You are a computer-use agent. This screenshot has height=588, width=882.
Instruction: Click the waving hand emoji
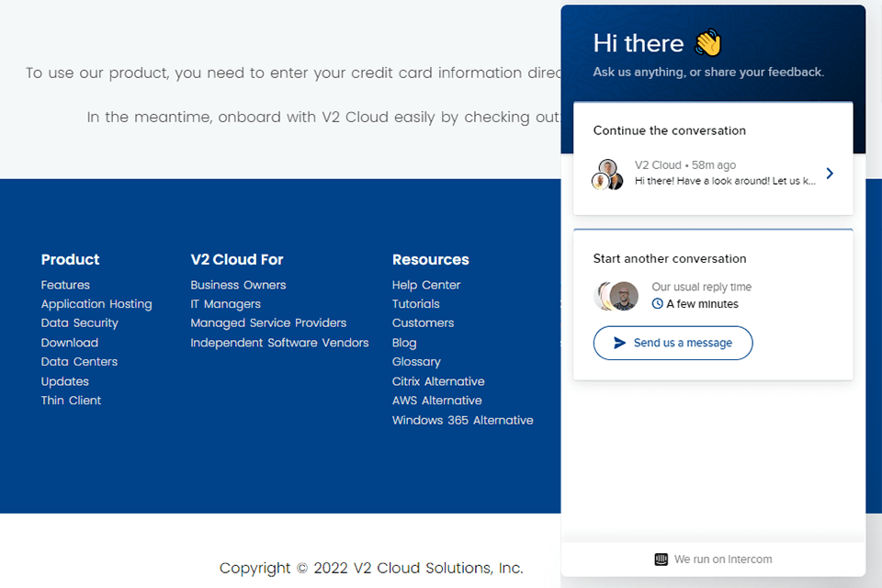708,43
